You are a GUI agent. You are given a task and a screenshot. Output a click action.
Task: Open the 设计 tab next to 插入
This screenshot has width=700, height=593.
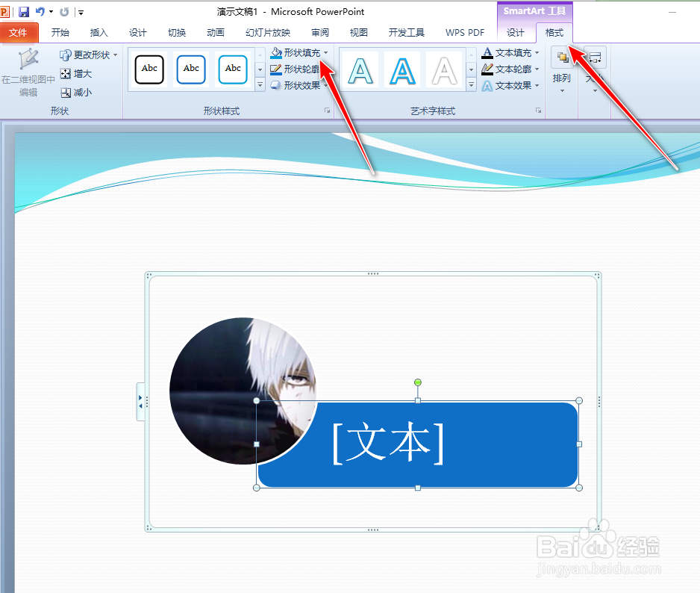[137, 33]
